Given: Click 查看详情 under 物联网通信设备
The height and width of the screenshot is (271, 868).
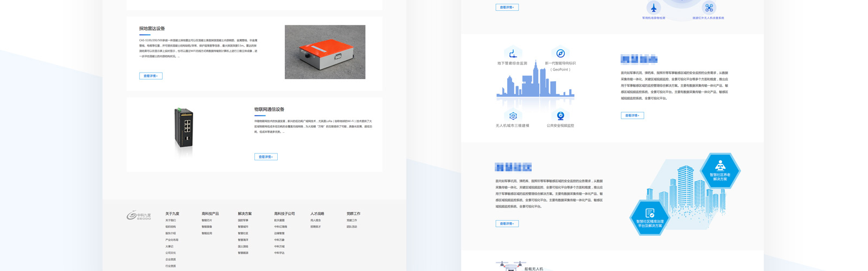Looking at the screenshot, I should pos(266,157).
